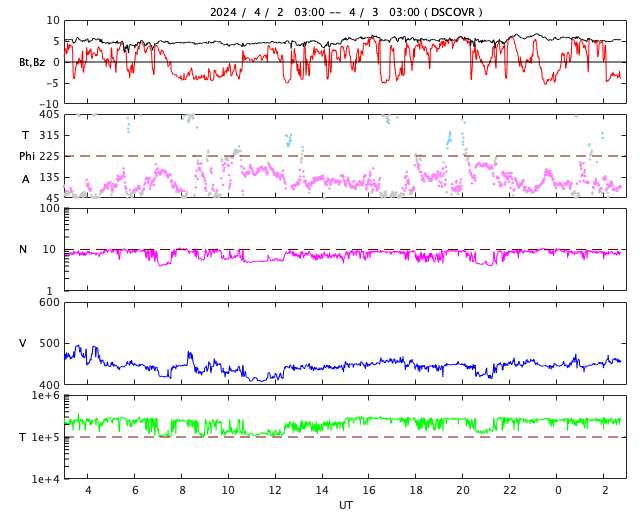Select the 22 hour tick on UT axis
Image resolution: width=640 pixels, height=512 pixels.
[510, 490]
